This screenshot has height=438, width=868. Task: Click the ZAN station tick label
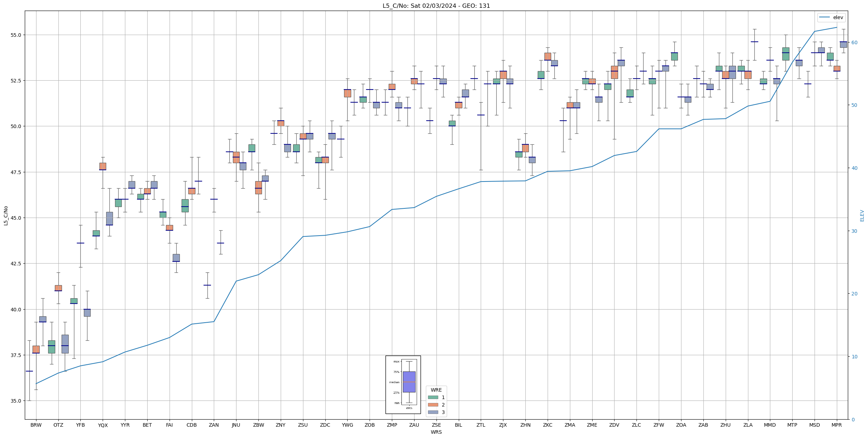point(214,425)
